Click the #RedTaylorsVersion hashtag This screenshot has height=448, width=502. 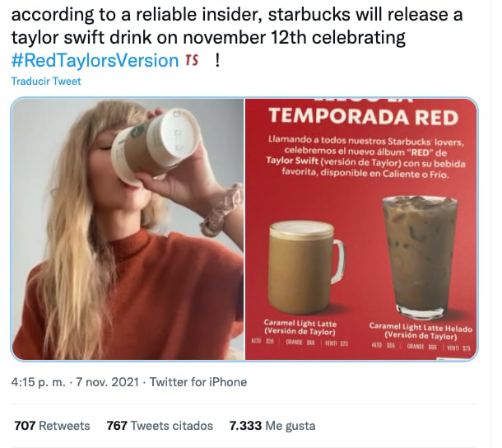point(95,60)
